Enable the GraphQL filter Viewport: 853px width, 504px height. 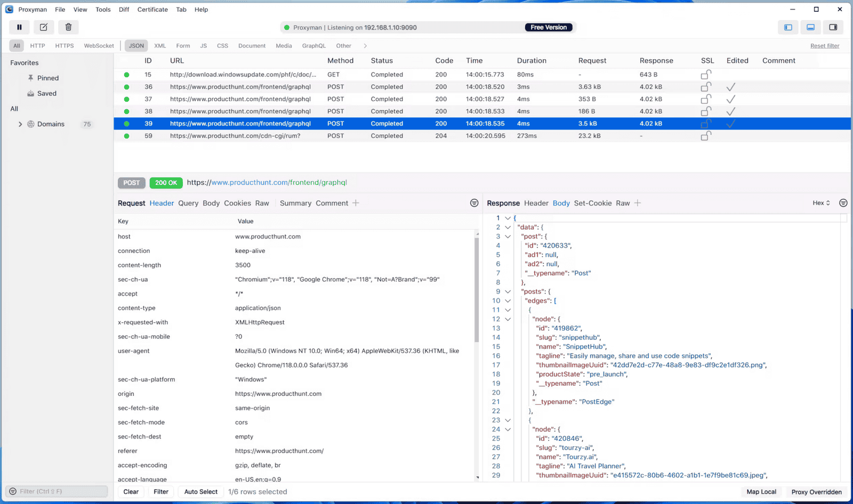pyautogui.click(x=313, y=46)
